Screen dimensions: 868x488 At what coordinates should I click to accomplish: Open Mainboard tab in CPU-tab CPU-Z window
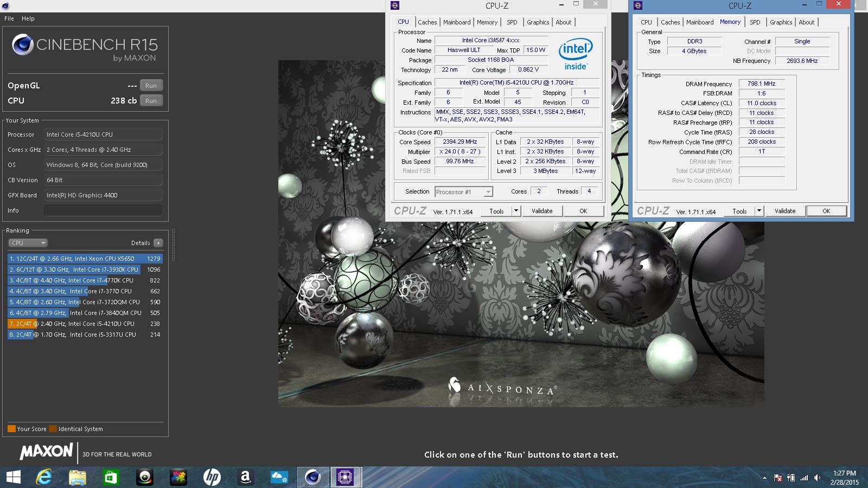point(457,22)
